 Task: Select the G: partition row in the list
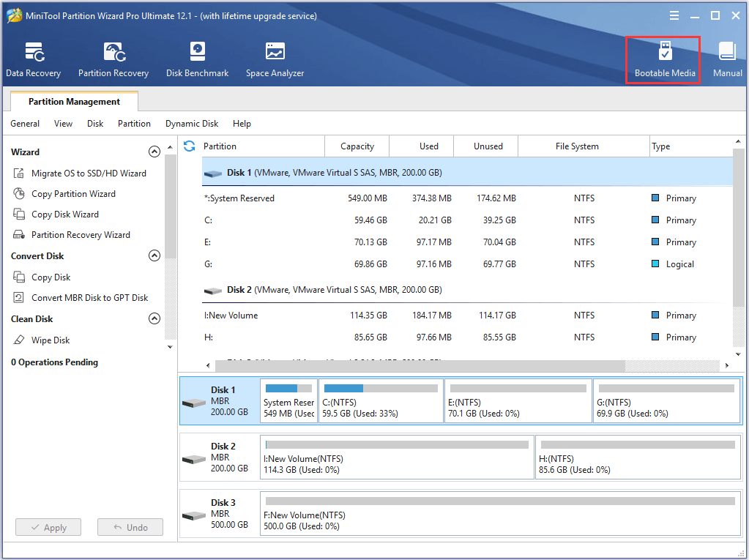(467, 264)
